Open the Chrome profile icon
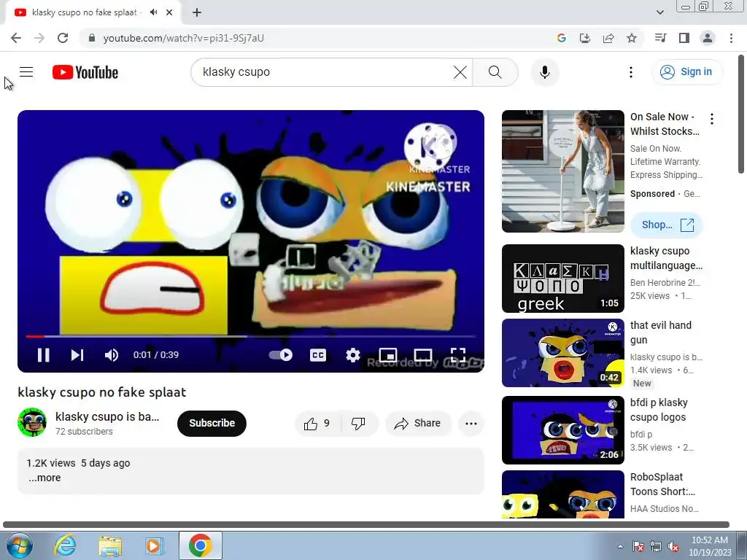Screen dimensions: 747x560 (x=708, y=38)
